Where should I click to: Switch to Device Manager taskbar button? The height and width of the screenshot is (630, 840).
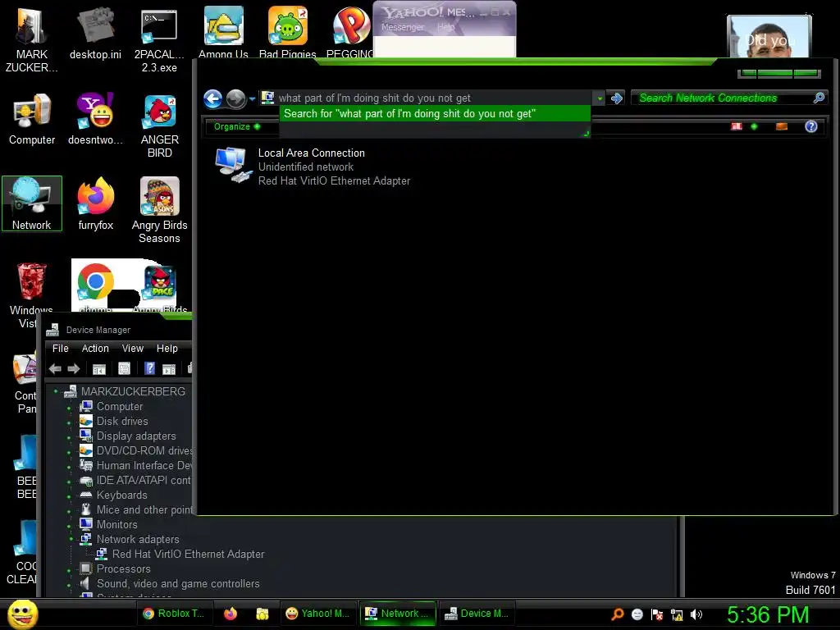pos(477,614)
